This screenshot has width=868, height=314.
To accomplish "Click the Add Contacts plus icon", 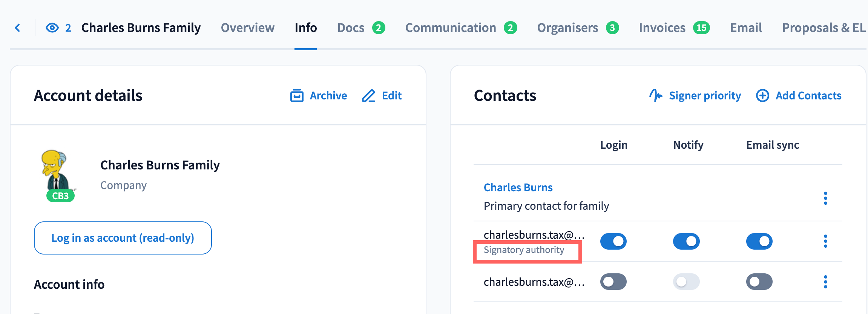I will click(762, 96).
